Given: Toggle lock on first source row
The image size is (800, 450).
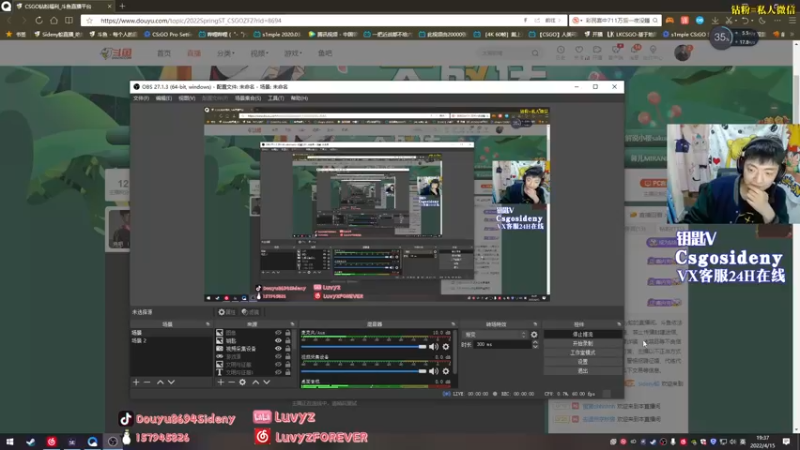Looking at the screenshot, I should (288, 333).
